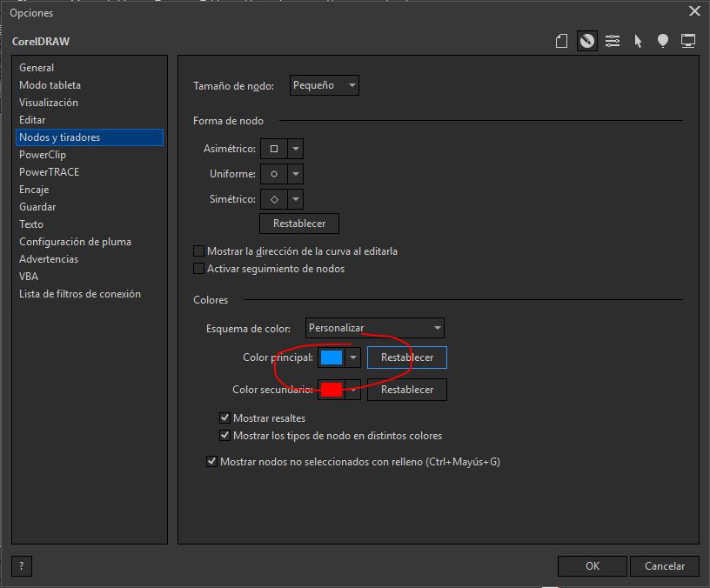Click Restablecer for Color principal

click(x=406, y=357)
